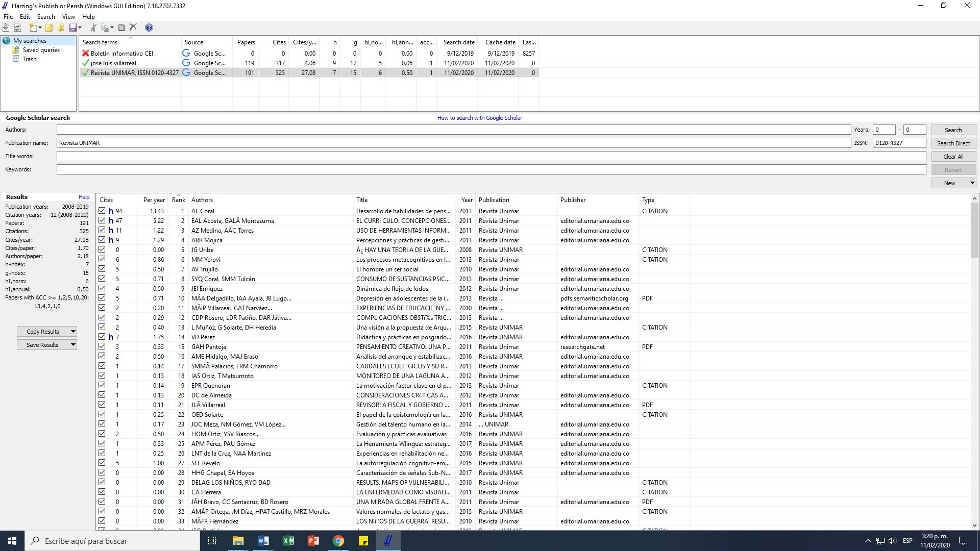
Task: Click the Search Direct button
Action: (953, 143)
